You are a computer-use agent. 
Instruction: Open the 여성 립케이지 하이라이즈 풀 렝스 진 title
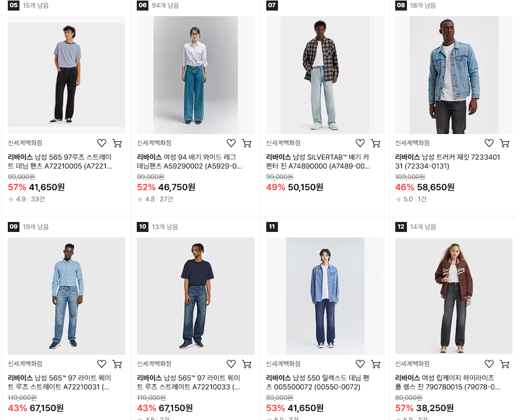click(x=448, y=382)
